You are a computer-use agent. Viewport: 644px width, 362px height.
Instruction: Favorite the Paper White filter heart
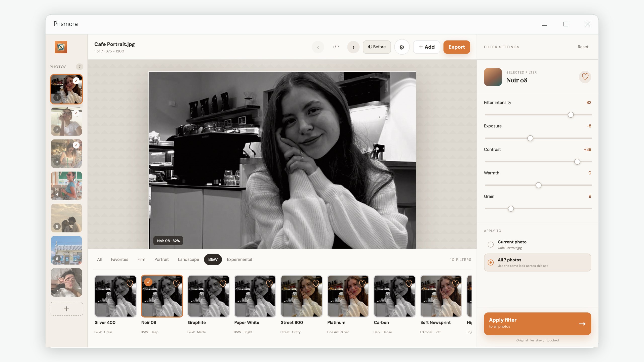coord(269,284)
